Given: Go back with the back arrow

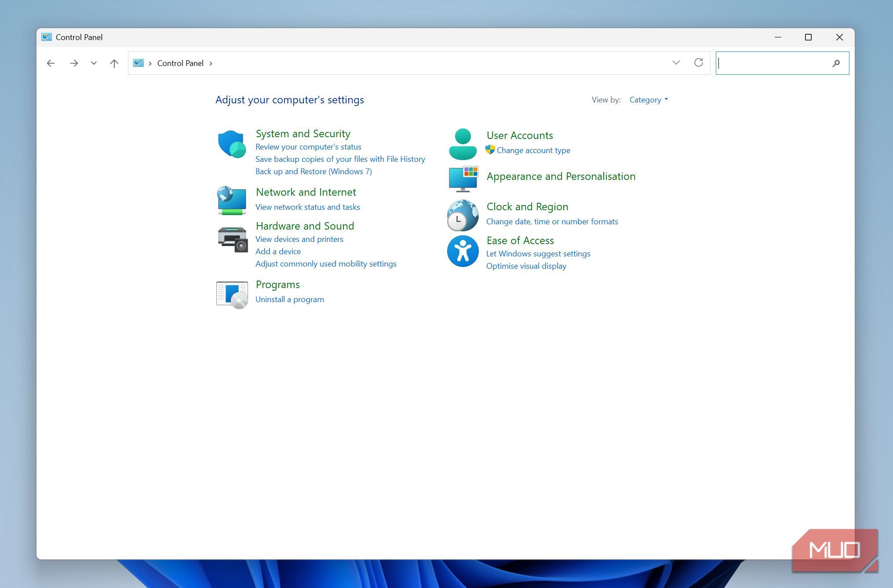Looking at the screenshot, I should click(51, 63).
